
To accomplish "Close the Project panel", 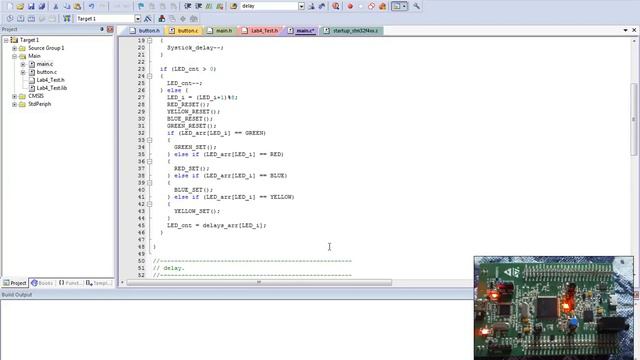I will pos(110,29).
